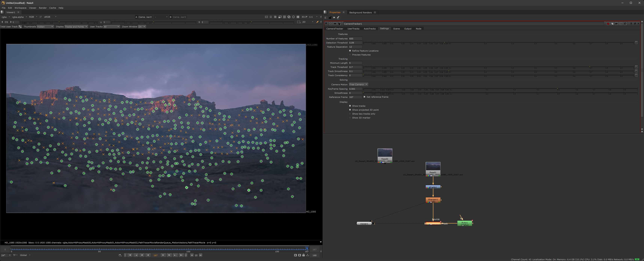Toggle the Viewer pause updating icon
This screenshot has width=644, height=261.
tap(298, 17)
